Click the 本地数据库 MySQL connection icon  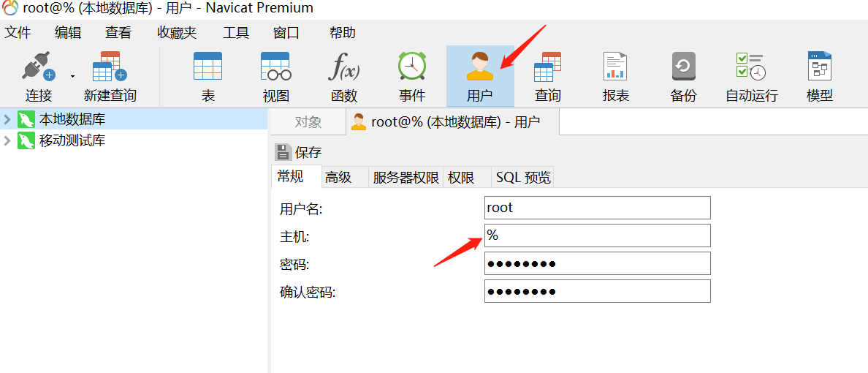pyautogui.click(x=26, y=119)
